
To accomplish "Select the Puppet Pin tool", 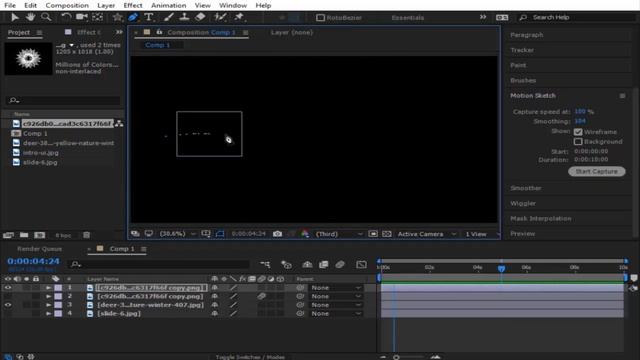I will pyautogui.click(x=239, y=17).
